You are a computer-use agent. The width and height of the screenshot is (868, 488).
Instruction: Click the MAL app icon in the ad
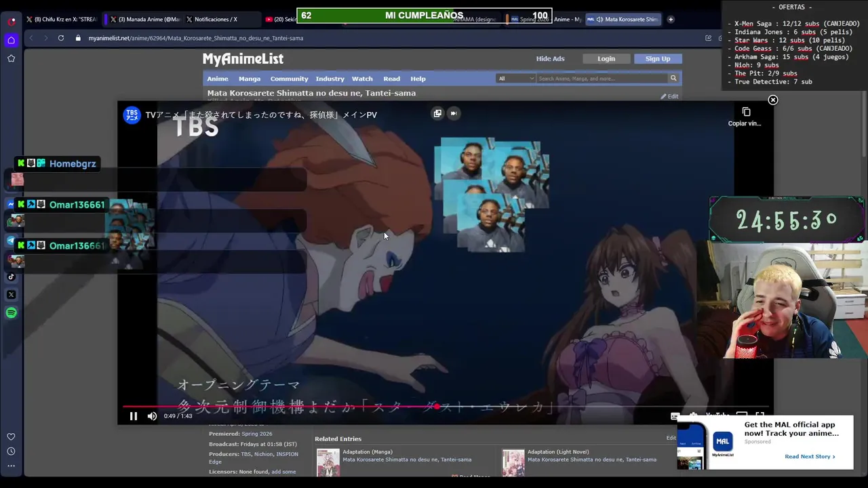723,443
